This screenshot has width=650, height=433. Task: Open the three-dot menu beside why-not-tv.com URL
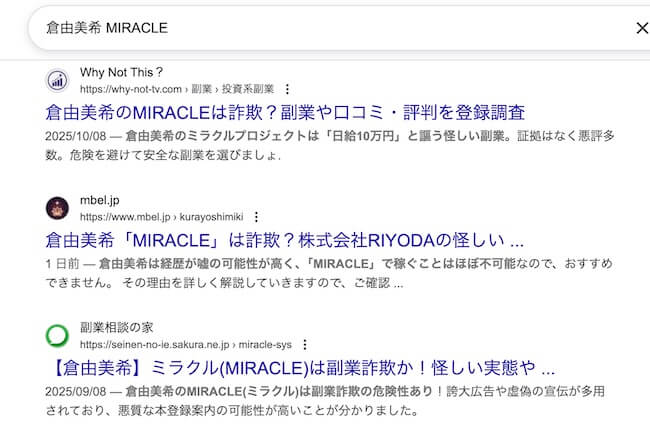pyautogui.click(x=287, y=89)
